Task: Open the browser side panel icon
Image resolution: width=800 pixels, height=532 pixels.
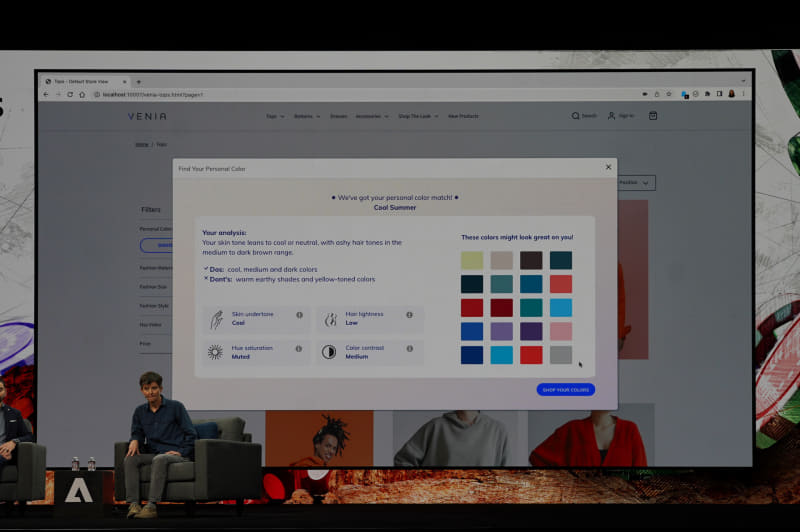Action: [x=719, y=94]
